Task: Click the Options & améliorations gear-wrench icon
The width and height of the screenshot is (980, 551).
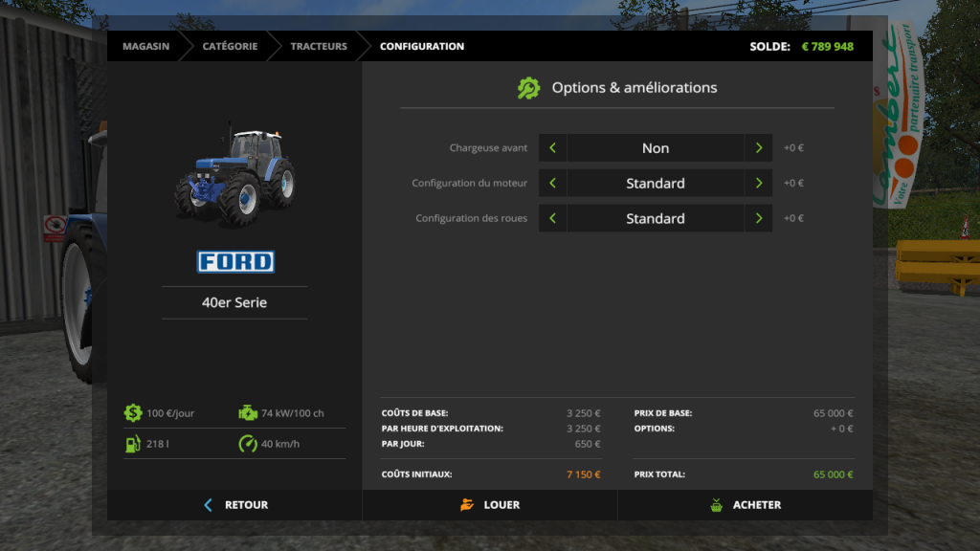Action: point(528,88)
